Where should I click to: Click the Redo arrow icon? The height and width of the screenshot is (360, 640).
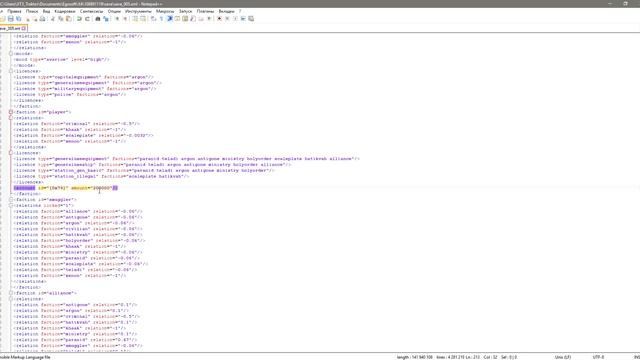point(87,19)
